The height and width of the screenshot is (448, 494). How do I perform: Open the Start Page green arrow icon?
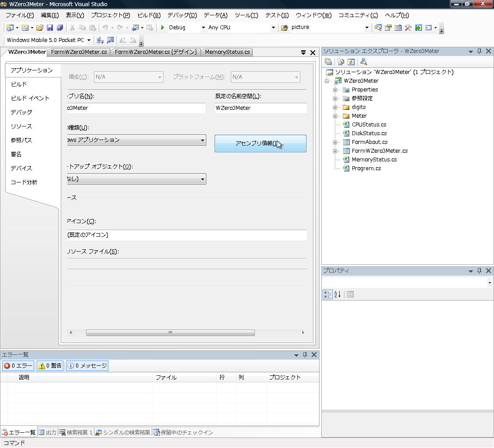tap(418, 28)
